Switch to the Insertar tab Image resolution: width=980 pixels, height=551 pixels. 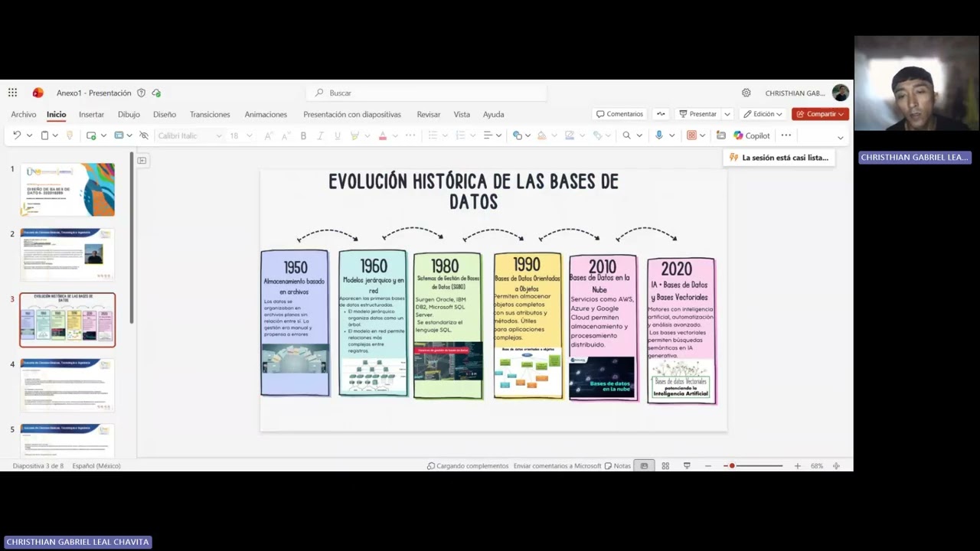[x=91, y=114]
